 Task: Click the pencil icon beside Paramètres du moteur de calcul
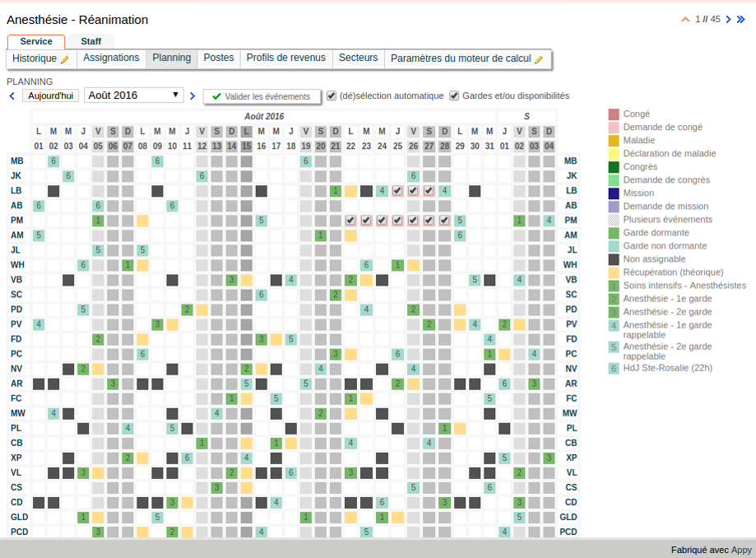point(539,59)
